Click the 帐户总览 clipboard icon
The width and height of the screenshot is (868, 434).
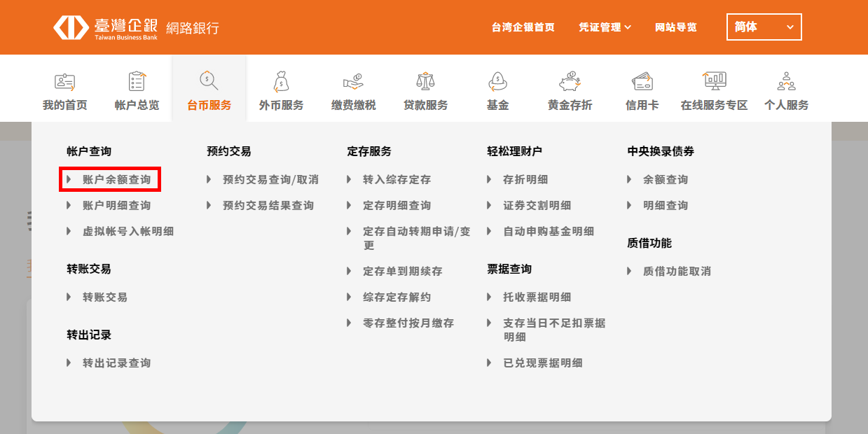point(137,82)
